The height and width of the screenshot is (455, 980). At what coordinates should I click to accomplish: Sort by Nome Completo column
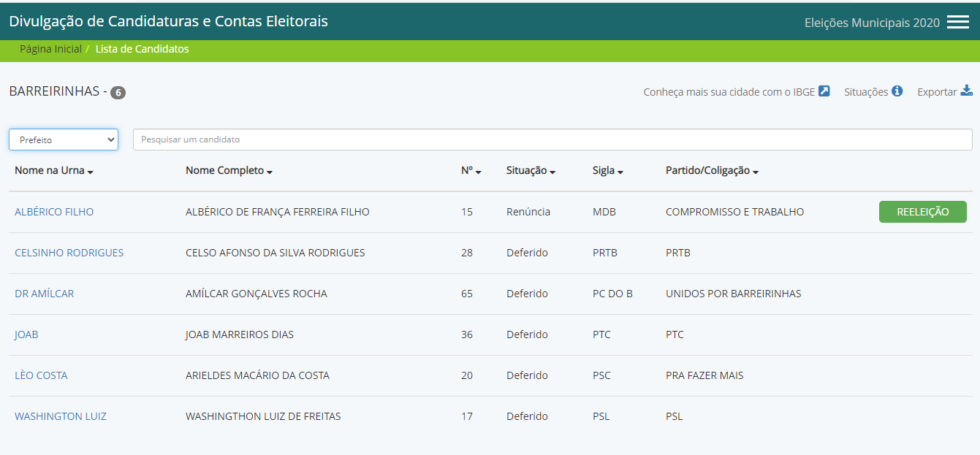[229, 171]
